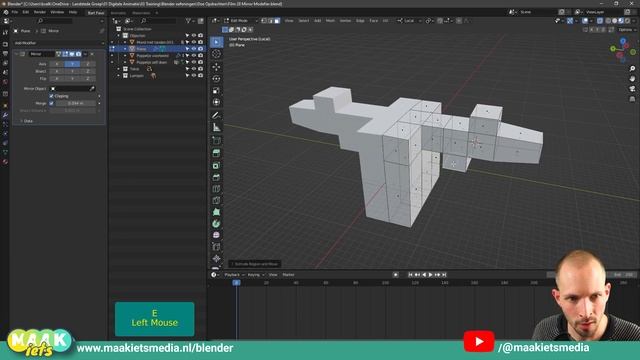This screenshot has height=360, width=640.
Task: Select the Transform tool
Action: click(216, 102)
